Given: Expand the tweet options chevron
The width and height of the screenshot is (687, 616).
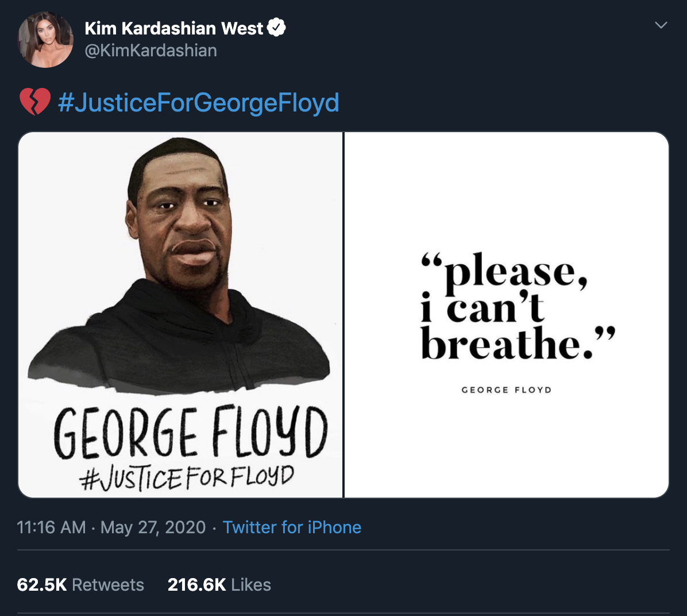Looking at the screenshot, I should pos(661,25).
